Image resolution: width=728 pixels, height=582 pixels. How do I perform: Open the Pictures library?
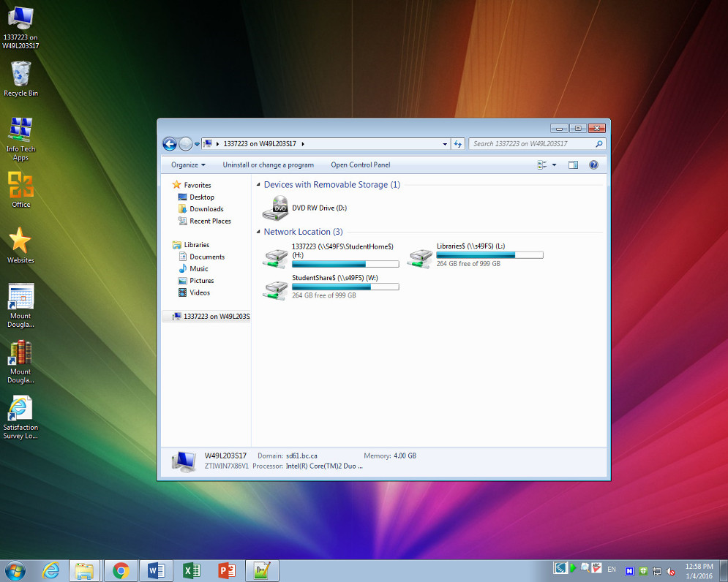coord(201,281)
